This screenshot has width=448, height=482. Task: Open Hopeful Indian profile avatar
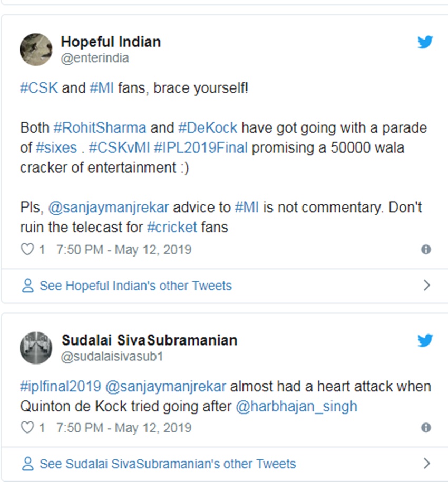tap(36, 50)
